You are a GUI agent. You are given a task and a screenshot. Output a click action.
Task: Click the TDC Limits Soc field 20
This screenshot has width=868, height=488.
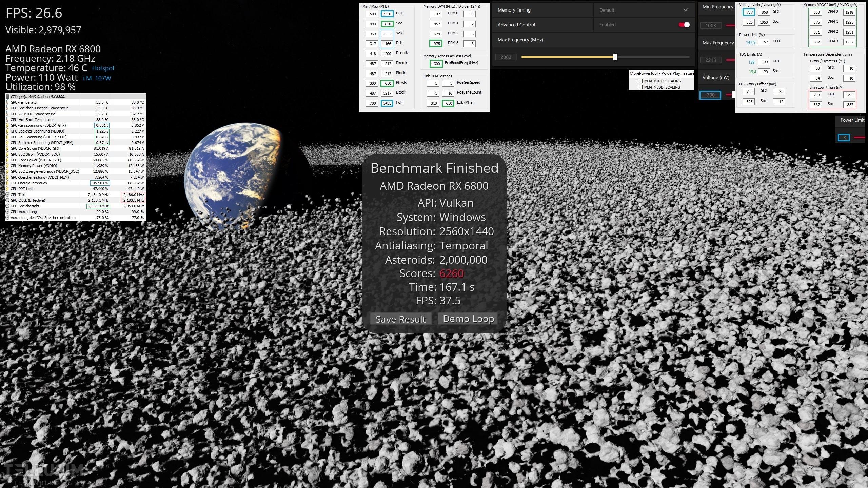[x=764, y=72]
